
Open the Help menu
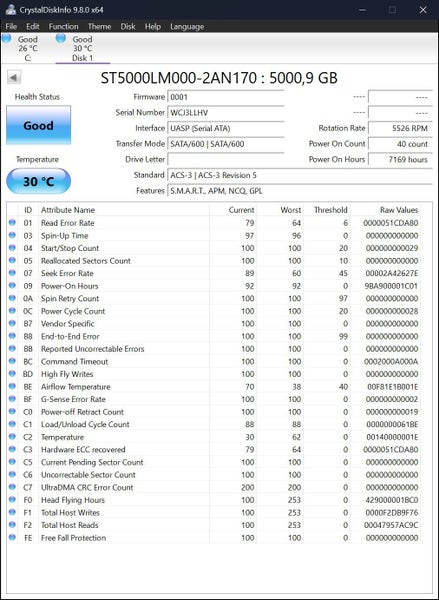click(x=153, y=26)
